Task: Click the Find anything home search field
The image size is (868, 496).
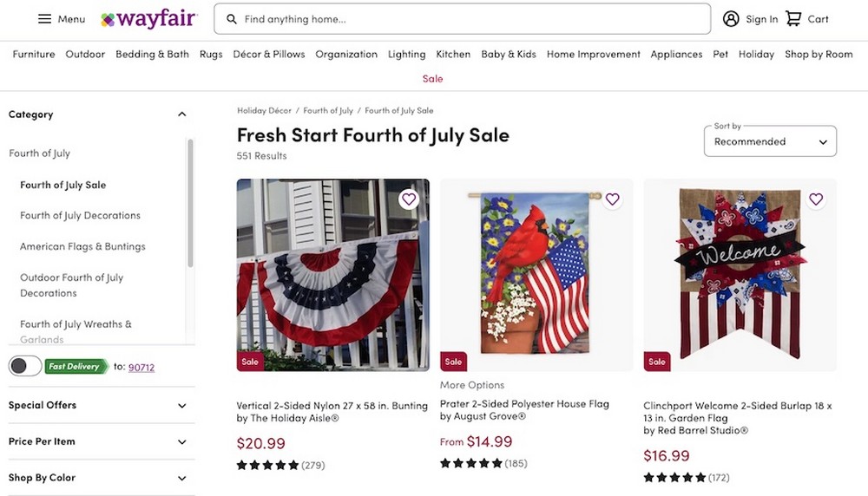Action: [x=469, y=19]
